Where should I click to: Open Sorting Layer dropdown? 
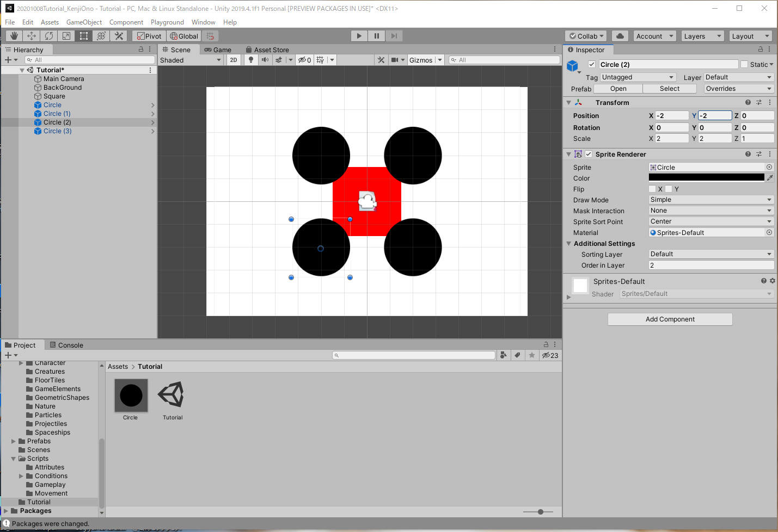(x=712, y=254)
